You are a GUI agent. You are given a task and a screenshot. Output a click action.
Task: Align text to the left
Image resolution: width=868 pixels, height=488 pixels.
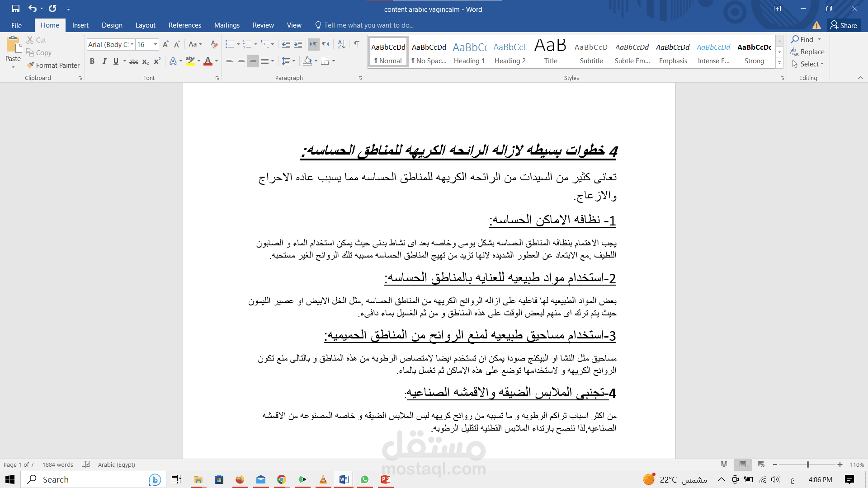click(230, 61)
